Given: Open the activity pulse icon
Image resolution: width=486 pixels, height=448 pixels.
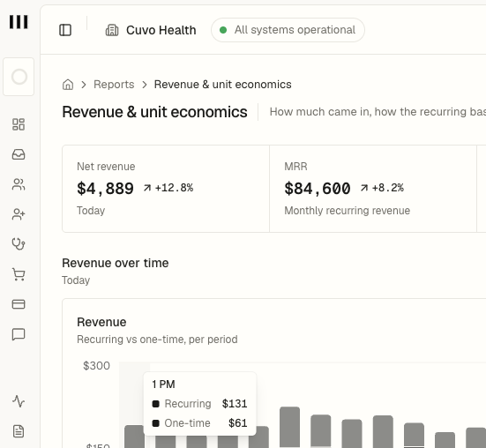Looking at the screenshot, I should (19, 401).
